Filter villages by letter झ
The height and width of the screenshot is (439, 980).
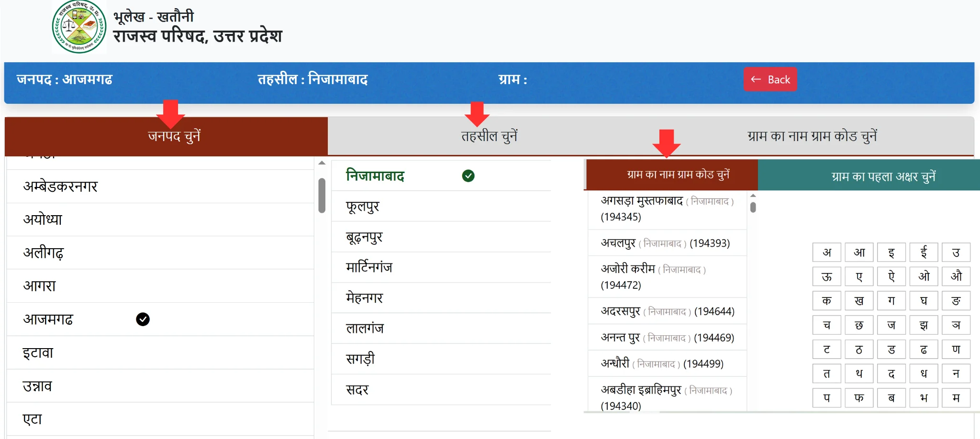924,325
